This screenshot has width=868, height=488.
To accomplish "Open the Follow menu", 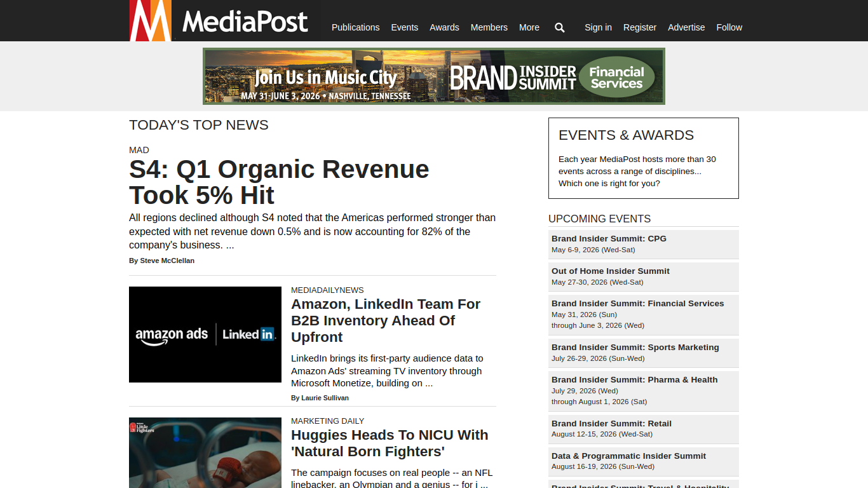I will tap(729, 27).
